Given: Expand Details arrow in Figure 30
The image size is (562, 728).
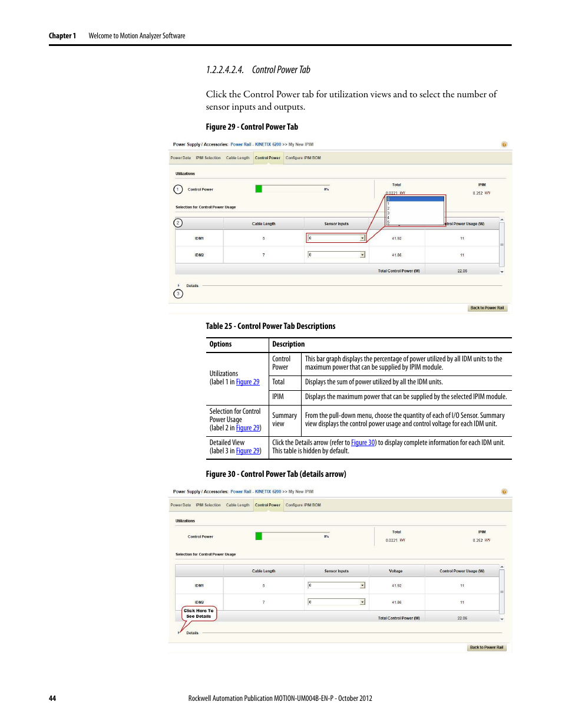Looking at the screenshot, I should tap(178, 633).
